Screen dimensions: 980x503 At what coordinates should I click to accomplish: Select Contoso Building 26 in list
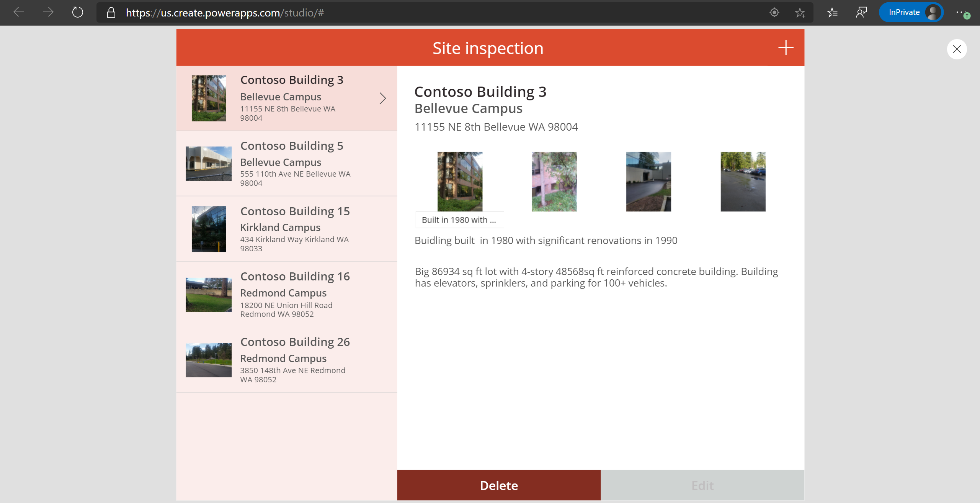pos(286,360)
